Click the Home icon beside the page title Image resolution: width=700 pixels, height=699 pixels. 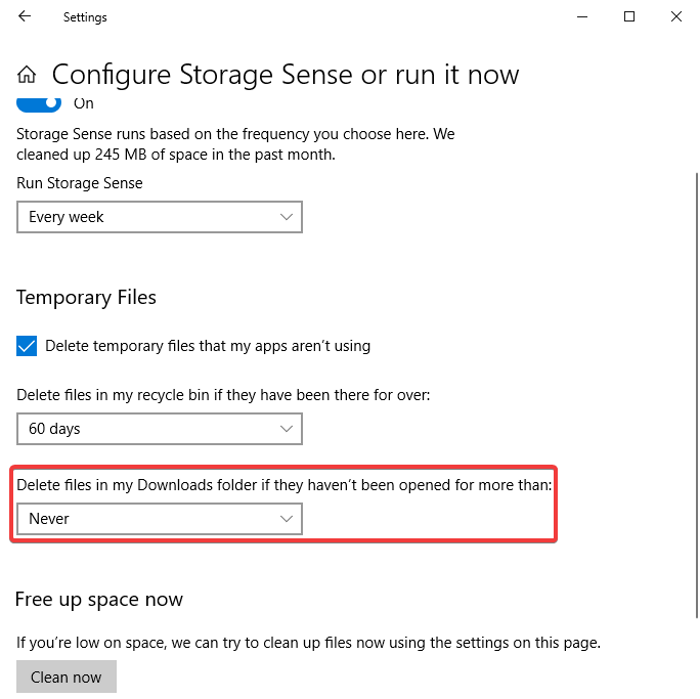coord(27,75)
